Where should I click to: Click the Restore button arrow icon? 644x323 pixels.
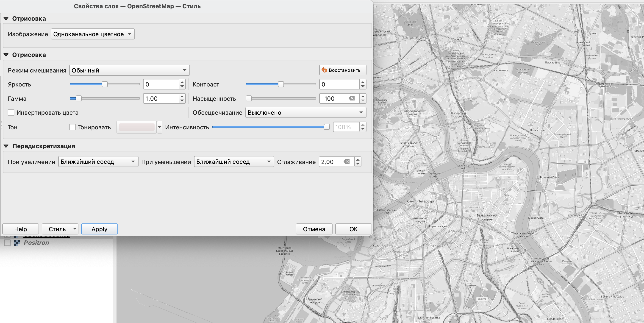(x=324, y=70)
